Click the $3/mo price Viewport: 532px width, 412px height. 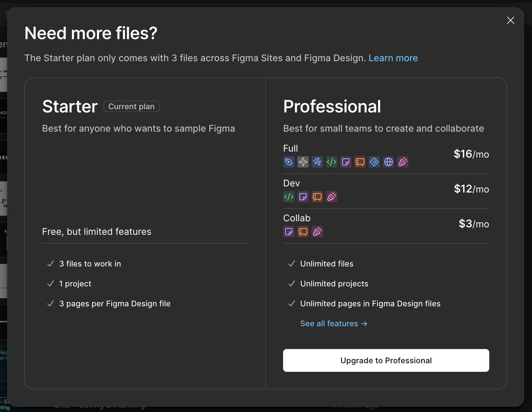(x=474, y=224)
